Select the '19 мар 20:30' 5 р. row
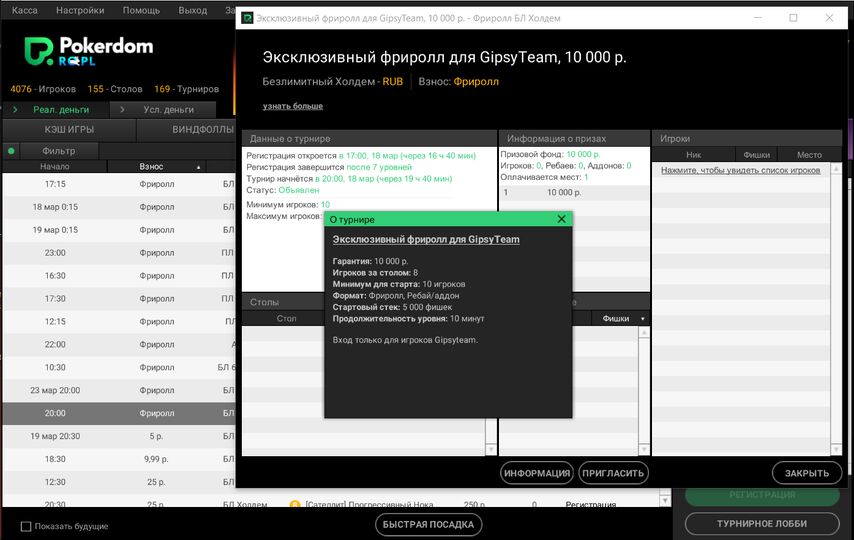 pos(119,436)
